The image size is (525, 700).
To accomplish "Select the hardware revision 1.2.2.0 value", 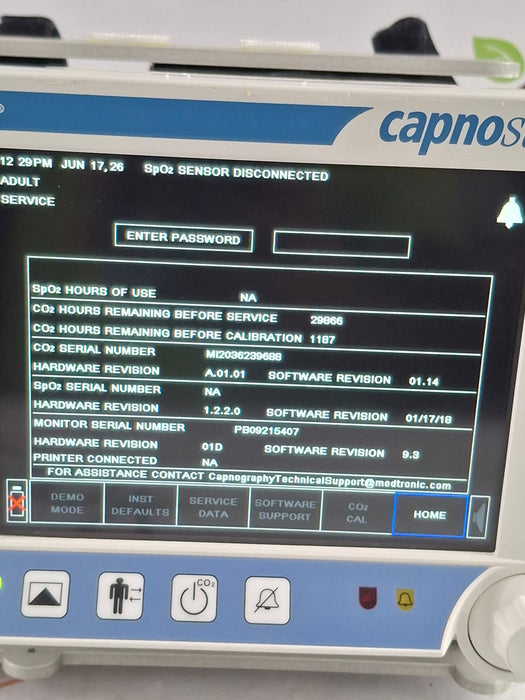I will coord(222,410).
